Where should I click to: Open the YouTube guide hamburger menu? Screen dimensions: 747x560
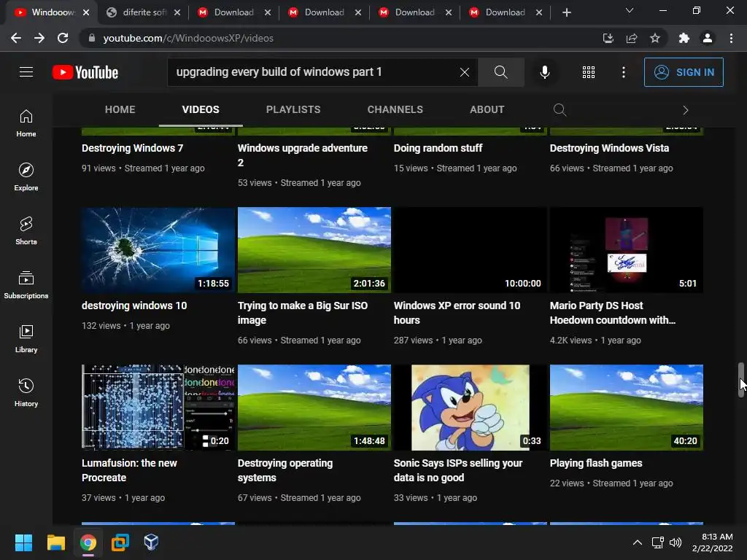point(26,72)
